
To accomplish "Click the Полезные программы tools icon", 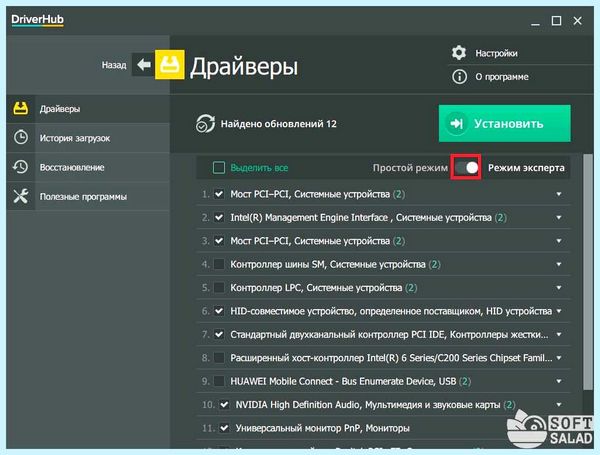I will coord(21,196).
